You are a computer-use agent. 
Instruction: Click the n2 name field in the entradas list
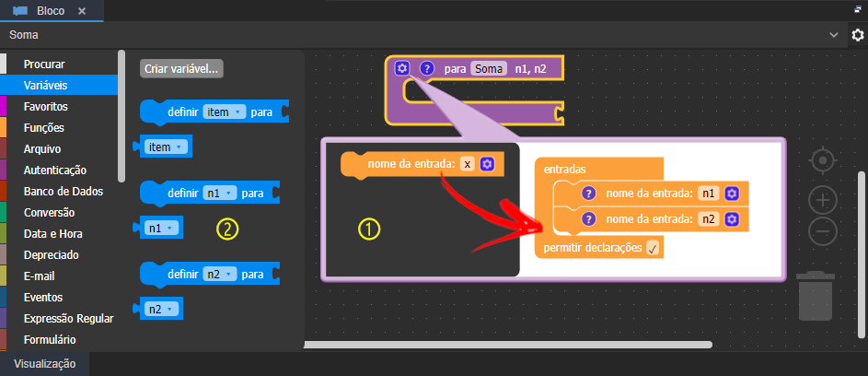tap(709, 219)
